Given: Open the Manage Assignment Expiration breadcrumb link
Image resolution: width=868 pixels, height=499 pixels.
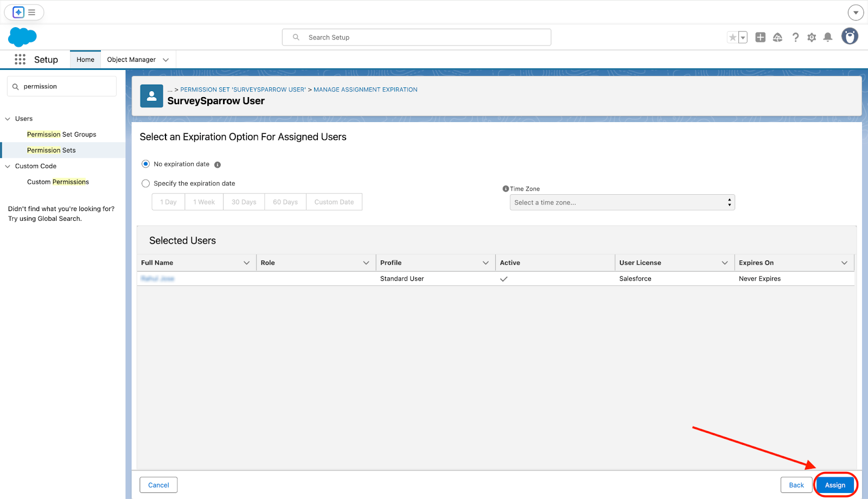Looking at the screenshot, I should pyautogui.click(x=365, y=89).
